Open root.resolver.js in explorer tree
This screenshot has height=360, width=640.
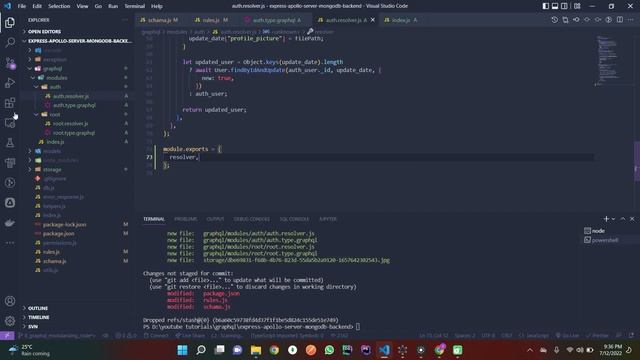(x=76, y=123)
